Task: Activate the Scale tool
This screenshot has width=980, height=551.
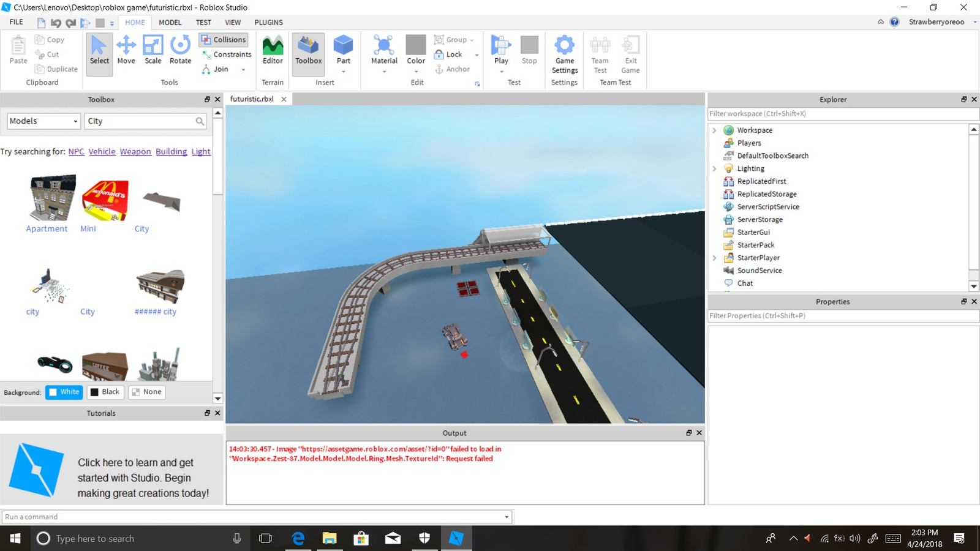Action: click(x=153, y=50)
